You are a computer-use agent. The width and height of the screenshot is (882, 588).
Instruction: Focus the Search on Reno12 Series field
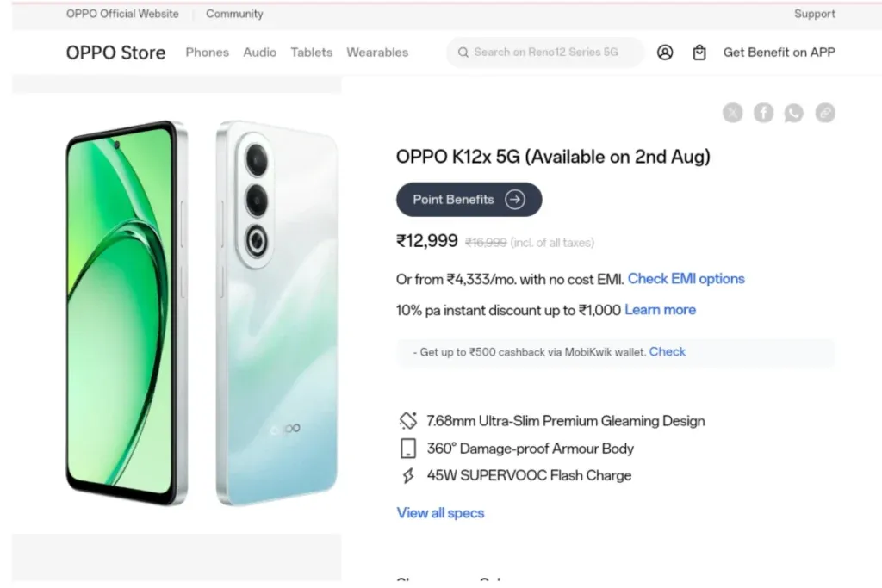(x=545, y=53)
